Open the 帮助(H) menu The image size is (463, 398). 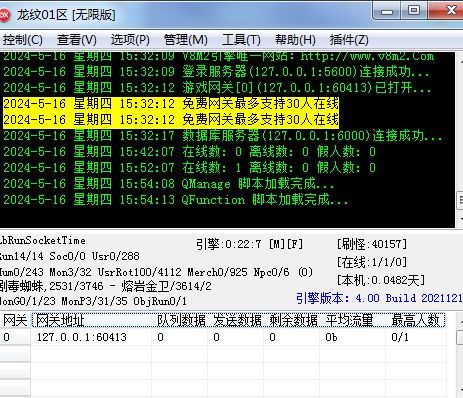click(295, 40)
